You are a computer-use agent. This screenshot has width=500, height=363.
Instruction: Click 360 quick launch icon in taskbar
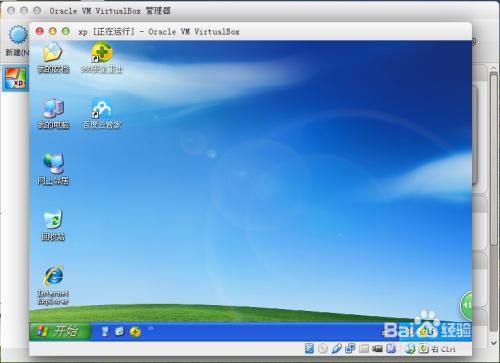(x=135, y=331)
